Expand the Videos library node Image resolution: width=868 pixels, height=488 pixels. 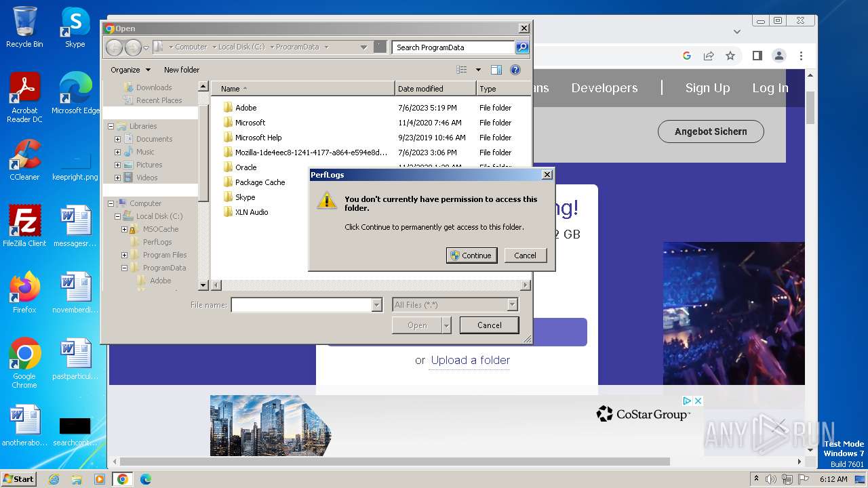tap(117, 178)
